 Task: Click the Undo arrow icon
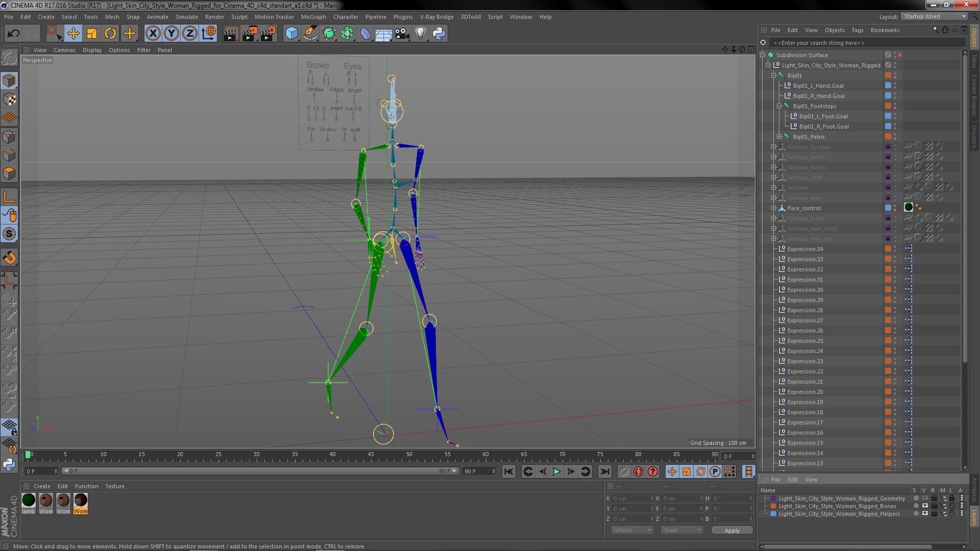13,34
